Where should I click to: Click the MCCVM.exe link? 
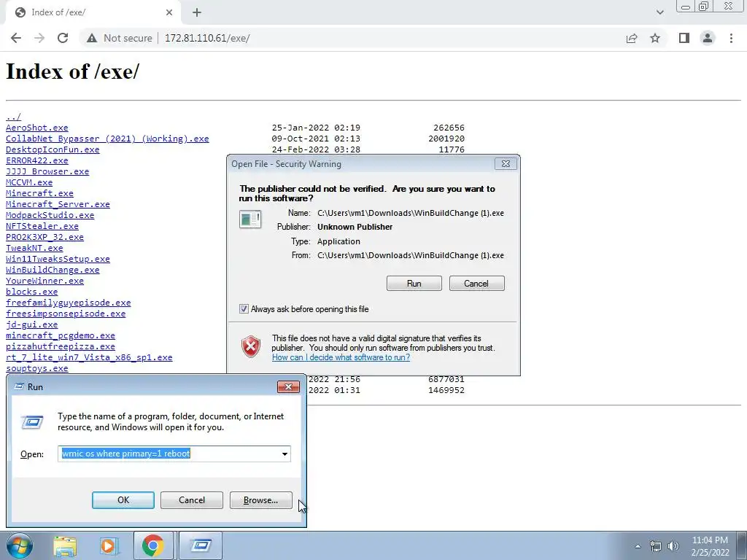coord(29,182)
